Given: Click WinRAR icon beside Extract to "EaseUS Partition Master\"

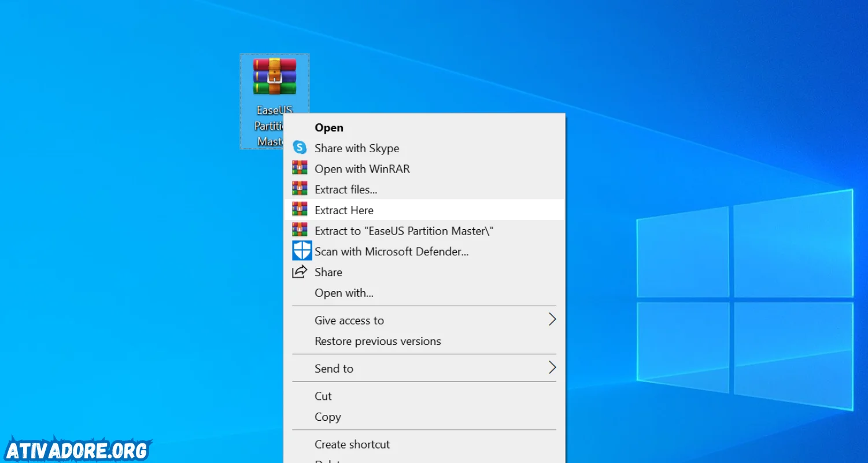Looking at the screenshot, I should 300,230.
